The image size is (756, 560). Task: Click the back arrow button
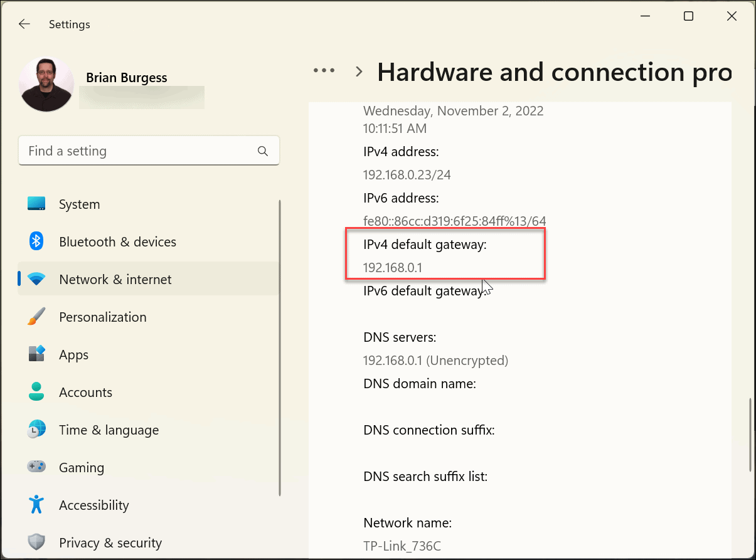pyautogui.click(x=24, y=24)
